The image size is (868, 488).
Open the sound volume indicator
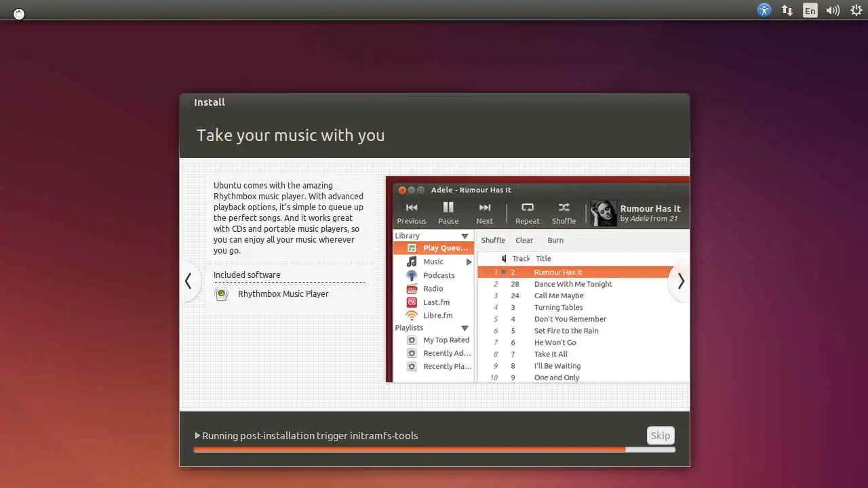tap(833, 10)
